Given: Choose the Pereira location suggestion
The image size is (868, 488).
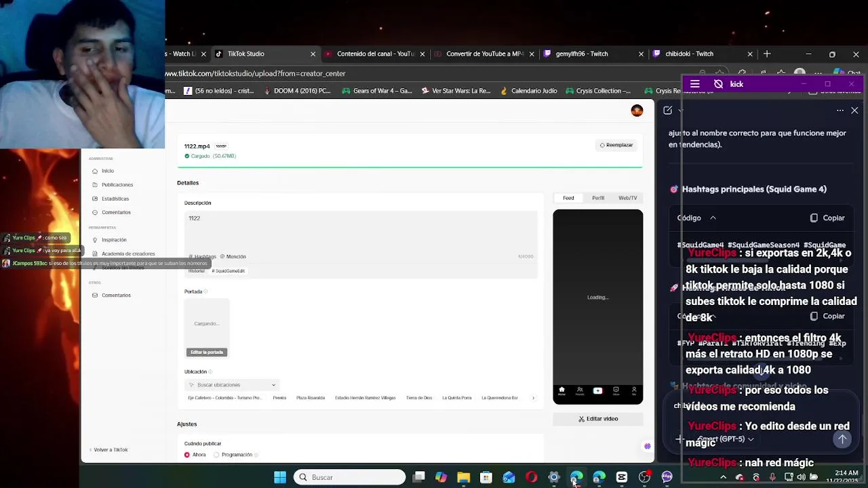Looking at the screenshot, I should (279, 398).
